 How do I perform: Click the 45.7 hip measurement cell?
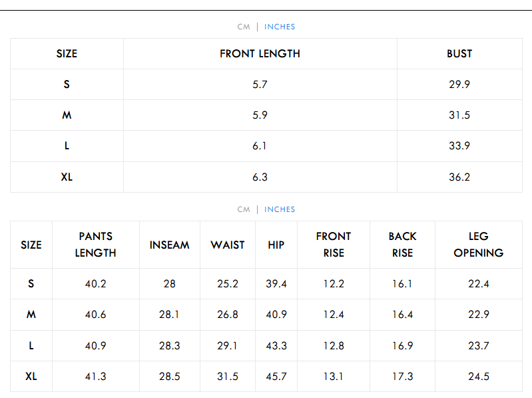pos(276,377)
